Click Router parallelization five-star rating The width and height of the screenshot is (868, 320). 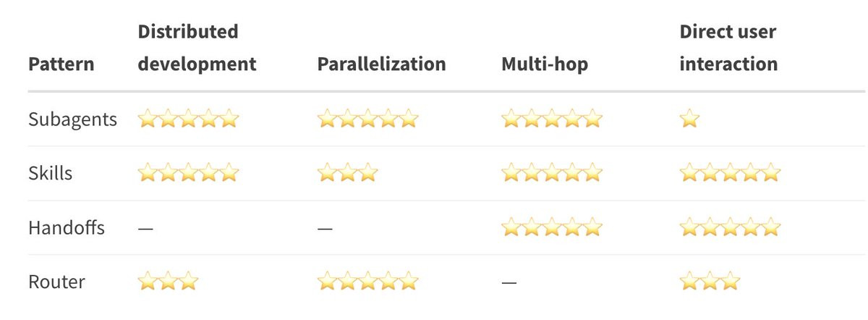pyautogui.click(x=368, y=281)
